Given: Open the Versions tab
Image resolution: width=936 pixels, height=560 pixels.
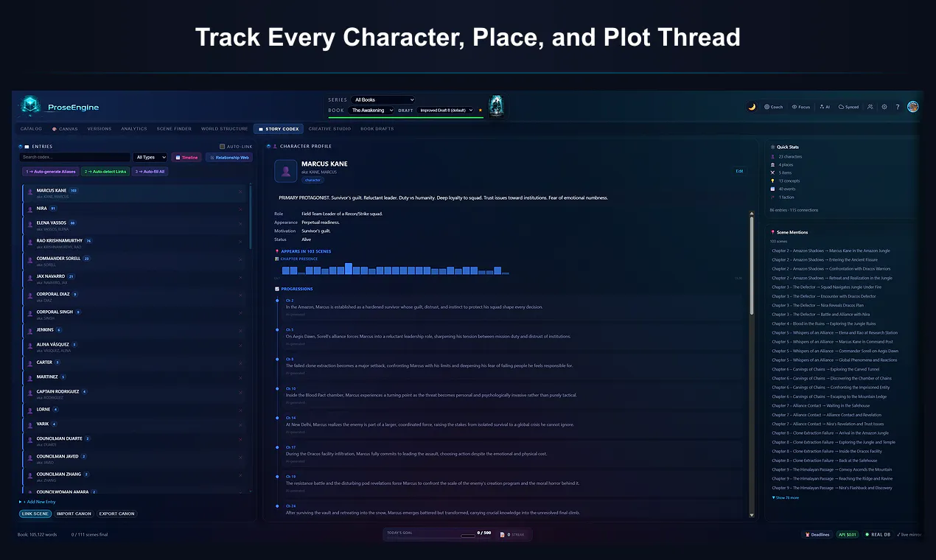Looking at the screenshot, I should 99,129.
